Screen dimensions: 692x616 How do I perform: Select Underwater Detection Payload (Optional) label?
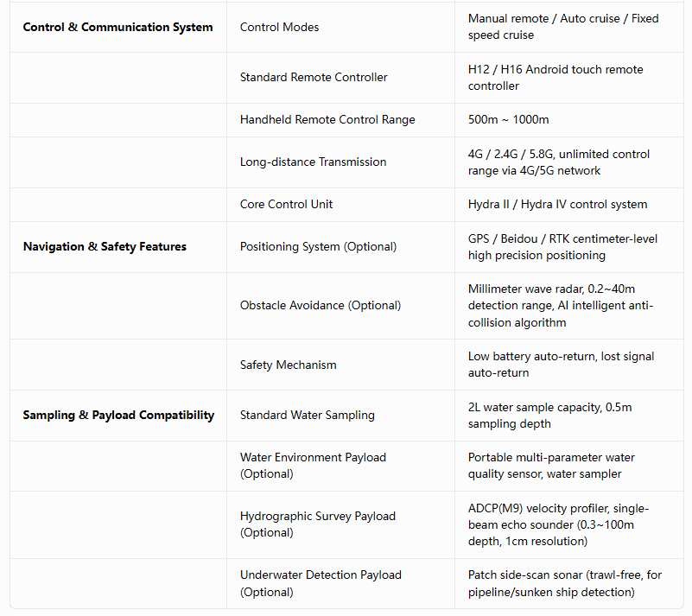(321, 583)
